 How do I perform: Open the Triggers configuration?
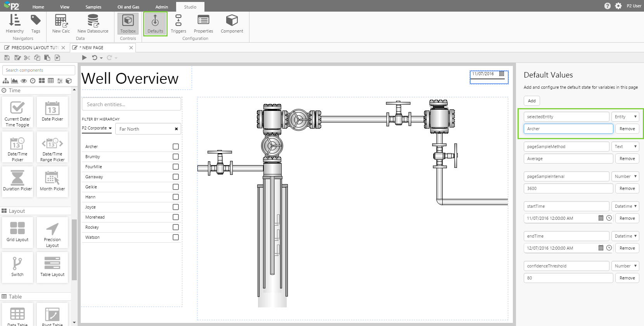coord(178,24)
